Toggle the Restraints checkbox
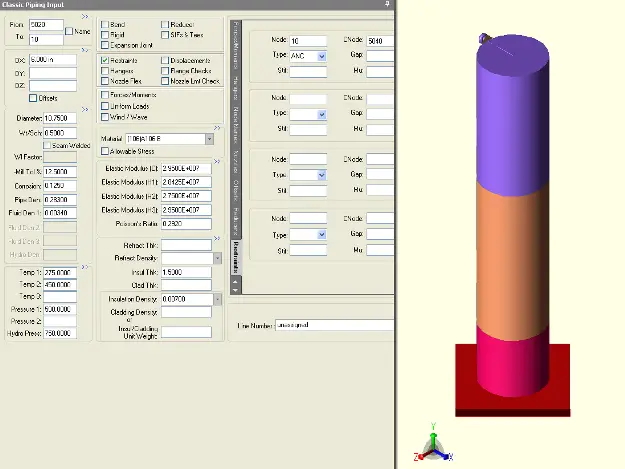 coord(106,61)
